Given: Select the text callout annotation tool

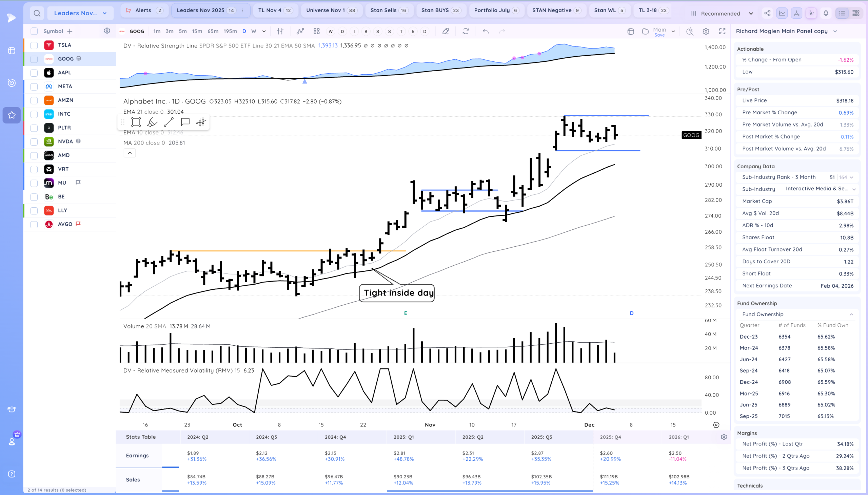Looking at the screenshot, I should (x=185, y=122).
